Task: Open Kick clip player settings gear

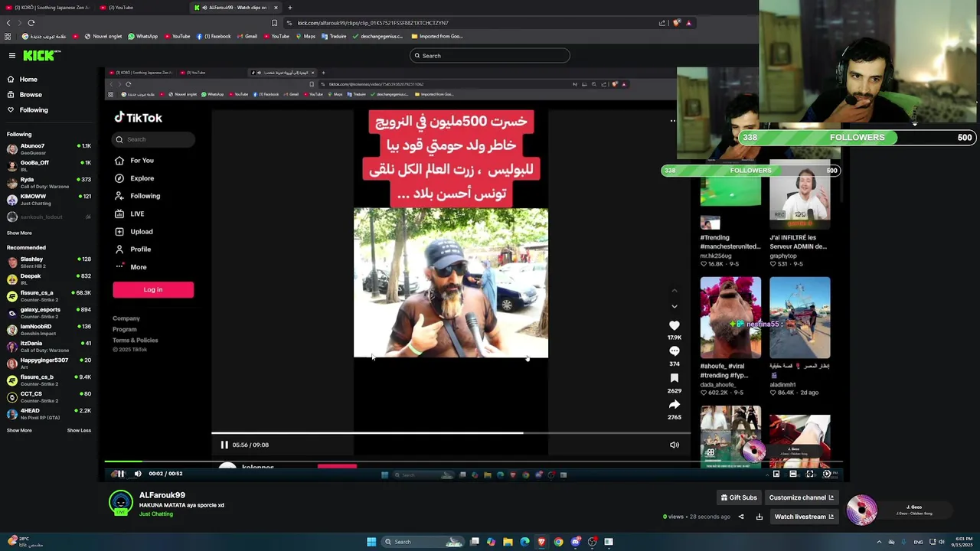Action: (x=827, y=474)
